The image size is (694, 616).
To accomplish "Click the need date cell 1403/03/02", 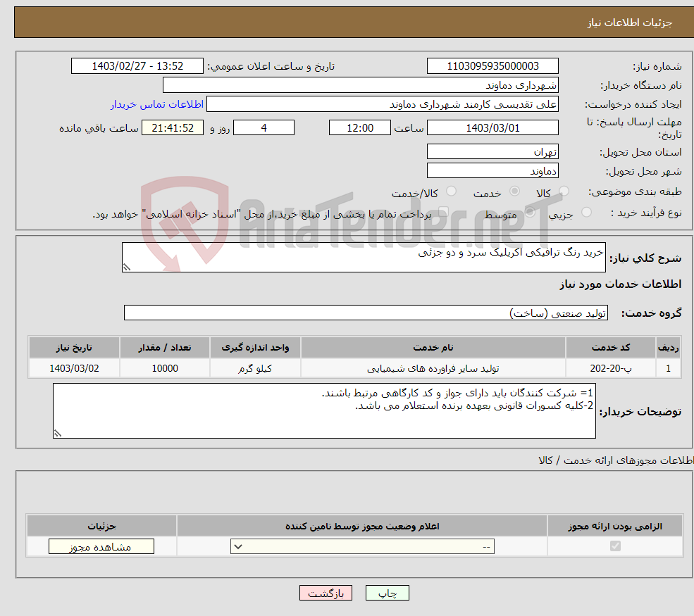I will point(75,368).
